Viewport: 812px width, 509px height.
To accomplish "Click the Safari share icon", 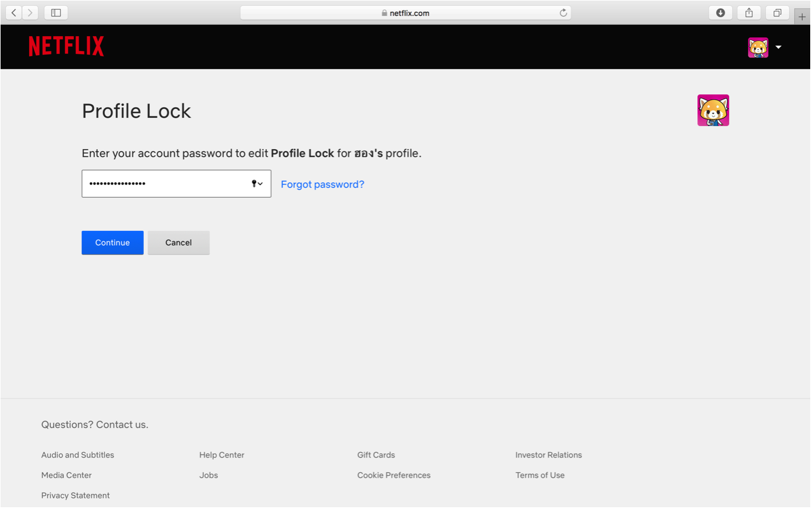I will click(749, 12).
